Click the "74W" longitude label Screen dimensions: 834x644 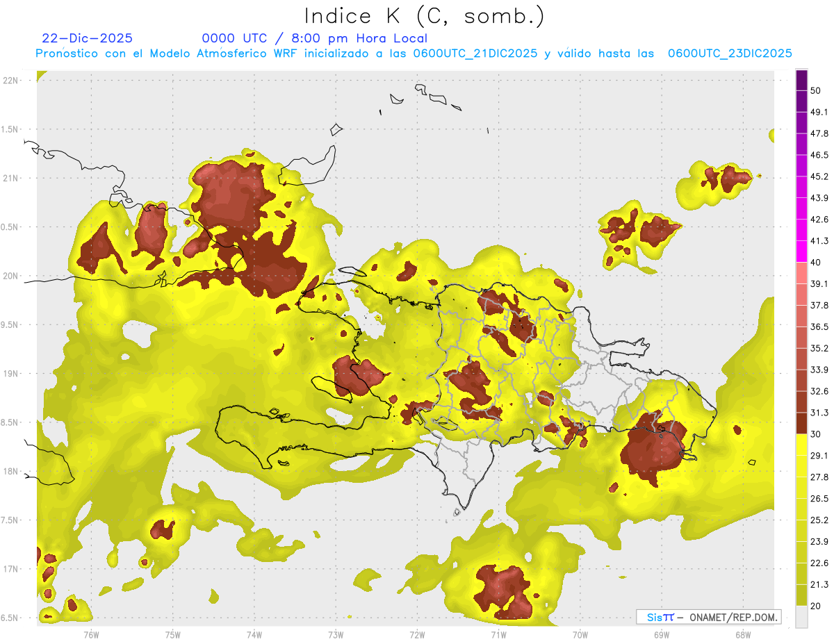click(254, 634)
